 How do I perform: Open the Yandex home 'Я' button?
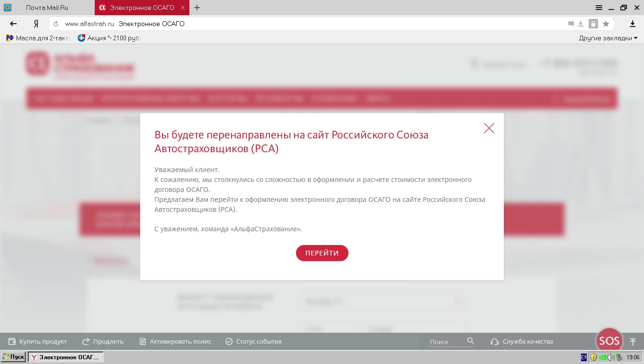point(36,24)
